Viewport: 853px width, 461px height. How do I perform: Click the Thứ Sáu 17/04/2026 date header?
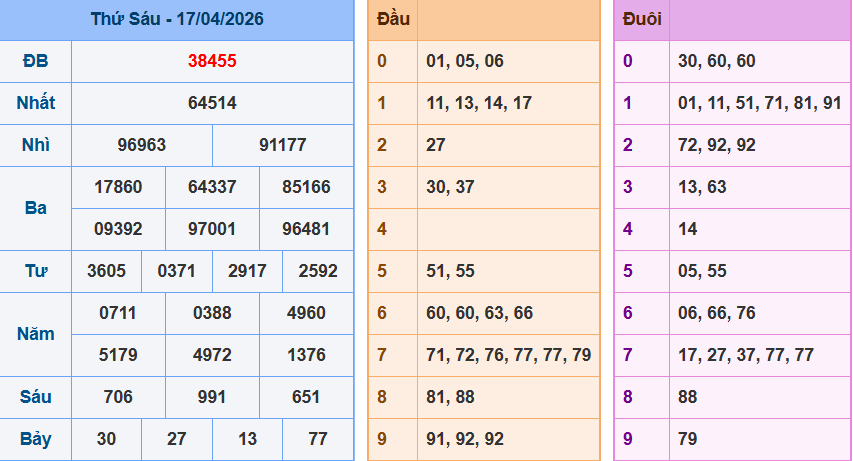(177, 20)
